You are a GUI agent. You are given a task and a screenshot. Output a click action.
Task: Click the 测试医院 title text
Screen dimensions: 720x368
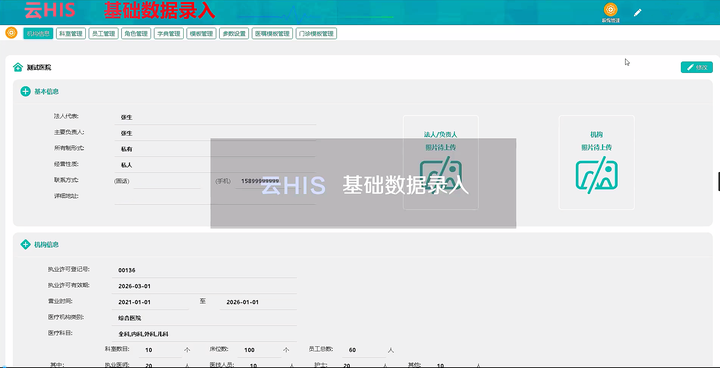click(x=39, y=68)
